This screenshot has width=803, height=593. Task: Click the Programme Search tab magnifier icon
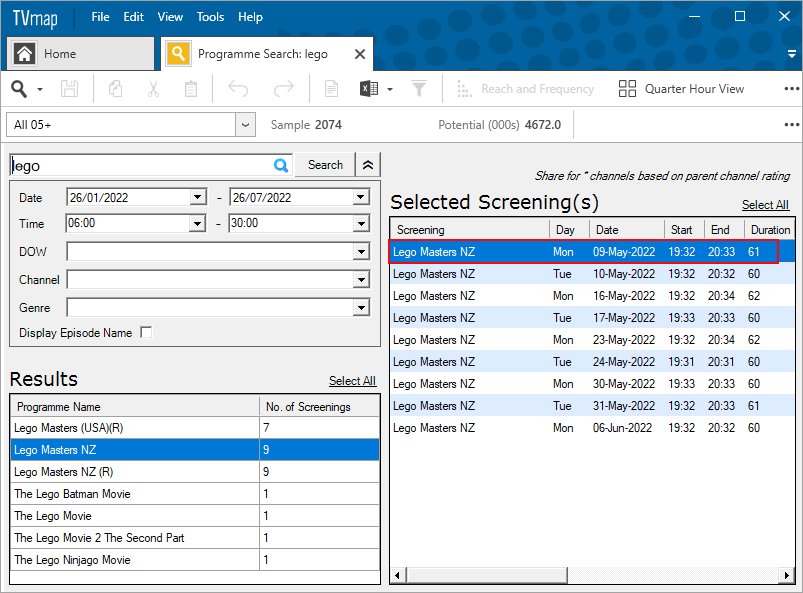click(x=178, y=54)
